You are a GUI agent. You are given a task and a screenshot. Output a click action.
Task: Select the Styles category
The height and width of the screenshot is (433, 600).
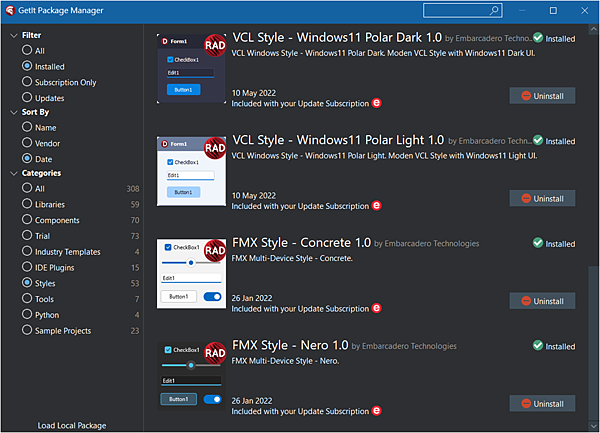pos(27,283)
